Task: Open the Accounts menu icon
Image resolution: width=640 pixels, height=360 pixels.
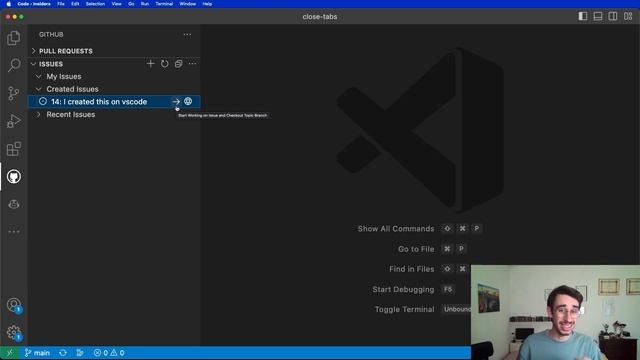Action: coord(13,305)
